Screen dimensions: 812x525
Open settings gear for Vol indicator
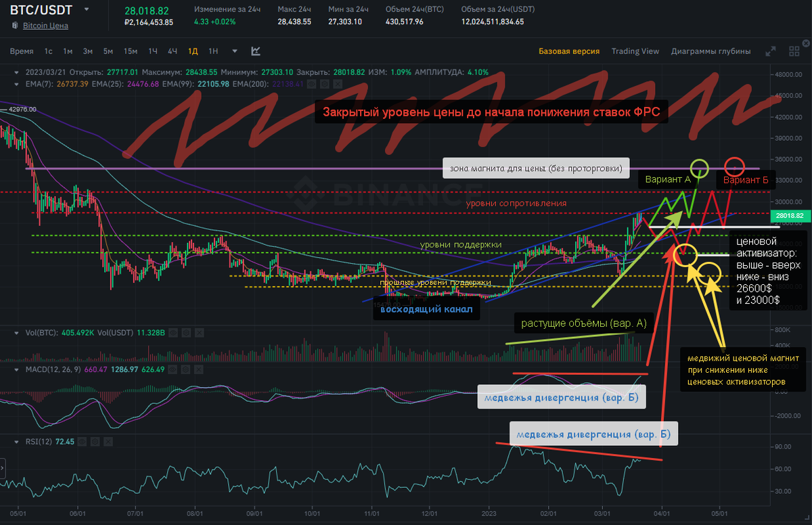[186, 333]
